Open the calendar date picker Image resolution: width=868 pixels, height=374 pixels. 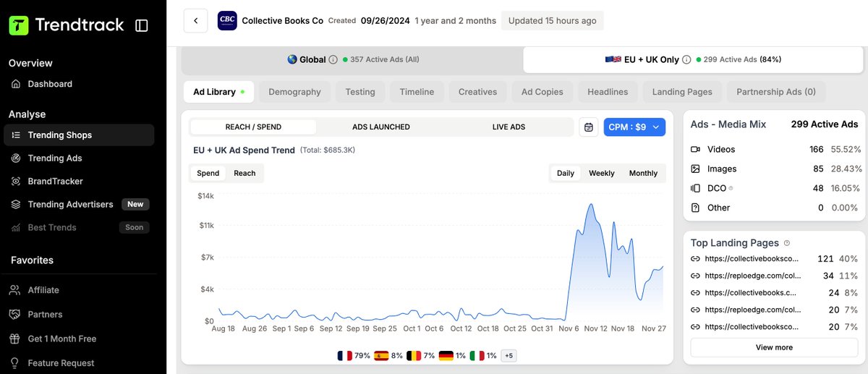click(589, 127)
